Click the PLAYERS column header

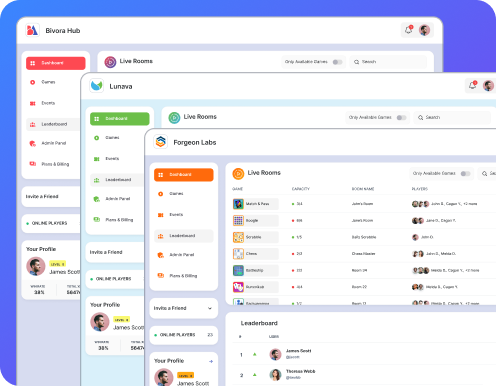(420, 189)
